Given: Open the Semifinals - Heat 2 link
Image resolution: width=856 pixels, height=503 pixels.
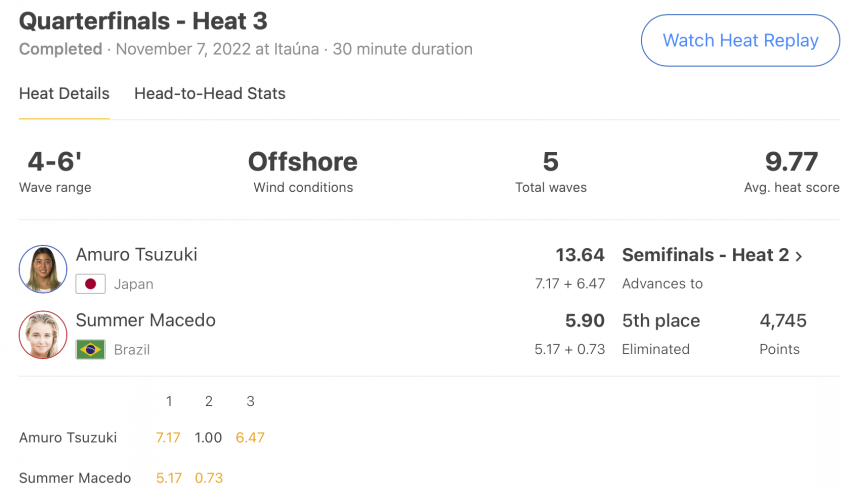Looking at the screenshot, I should click(x=705, y=255).
